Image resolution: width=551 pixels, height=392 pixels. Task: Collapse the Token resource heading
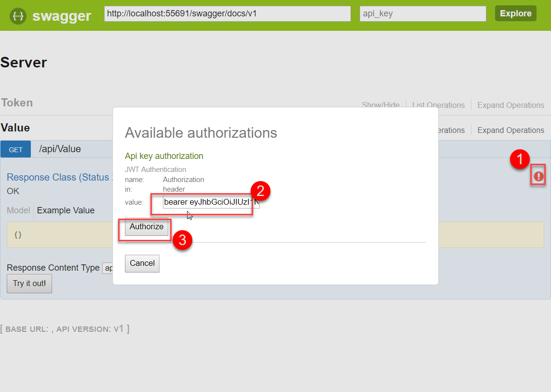click(x=17, y=103)
